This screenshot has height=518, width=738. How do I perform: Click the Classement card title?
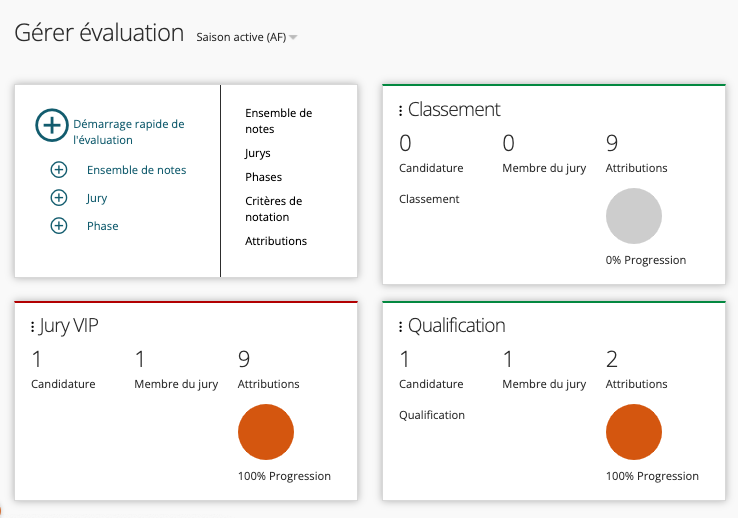click(454, 110)
